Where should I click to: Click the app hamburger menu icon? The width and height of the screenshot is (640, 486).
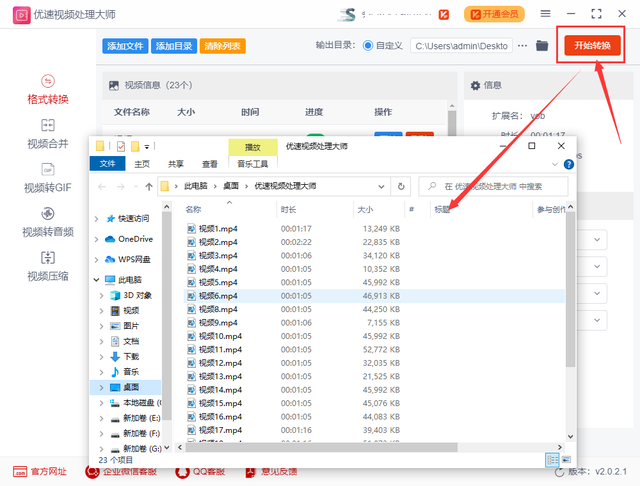(545, 14)
